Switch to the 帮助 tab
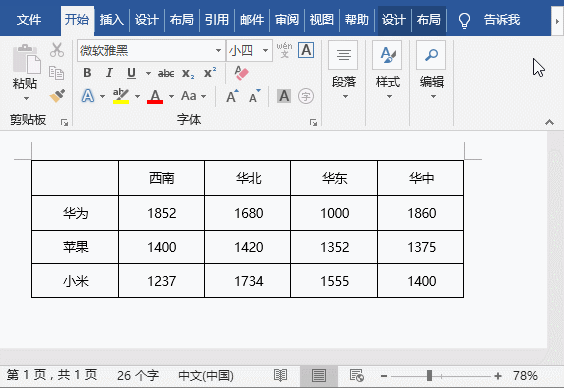The image size is (564, 388). 356,19
